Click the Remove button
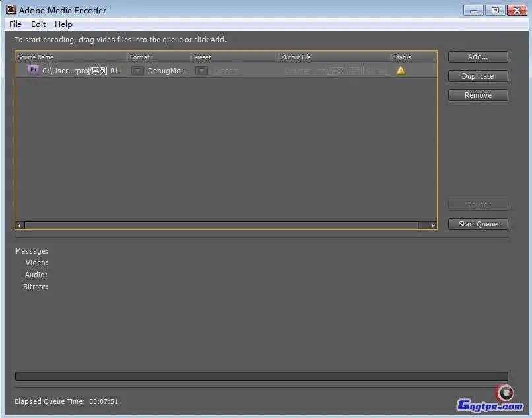Viewport: 532px width, 418px height. (x=478, y=95)
